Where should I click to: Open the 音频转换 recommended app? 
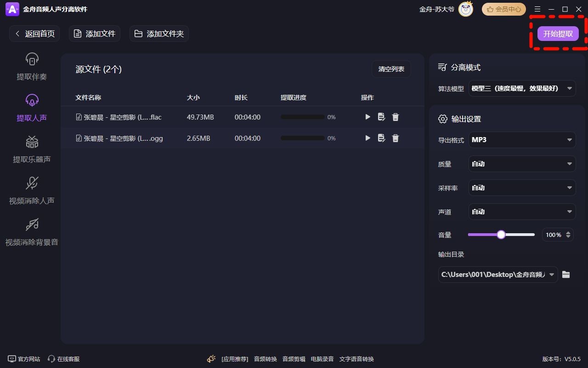266,359
